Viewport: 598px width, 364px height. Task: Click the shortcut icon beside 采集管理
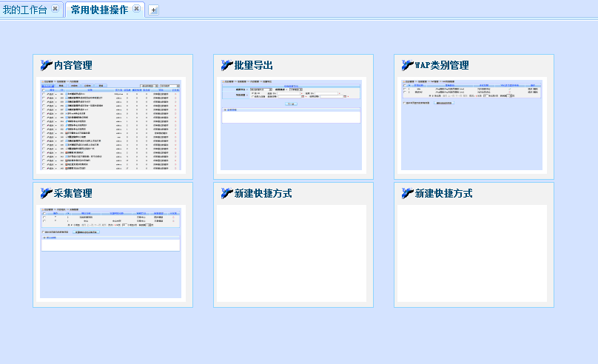[x=47, y=193]
